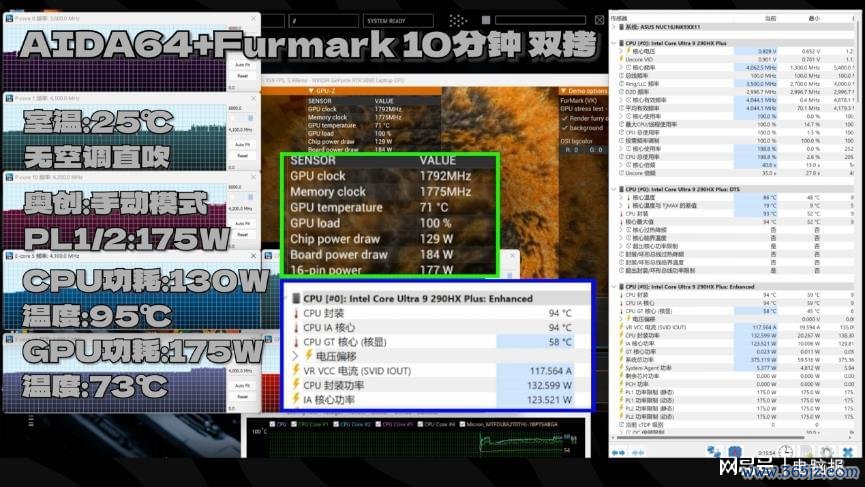Expand the 核心电压 sensor row

[621, 51]
